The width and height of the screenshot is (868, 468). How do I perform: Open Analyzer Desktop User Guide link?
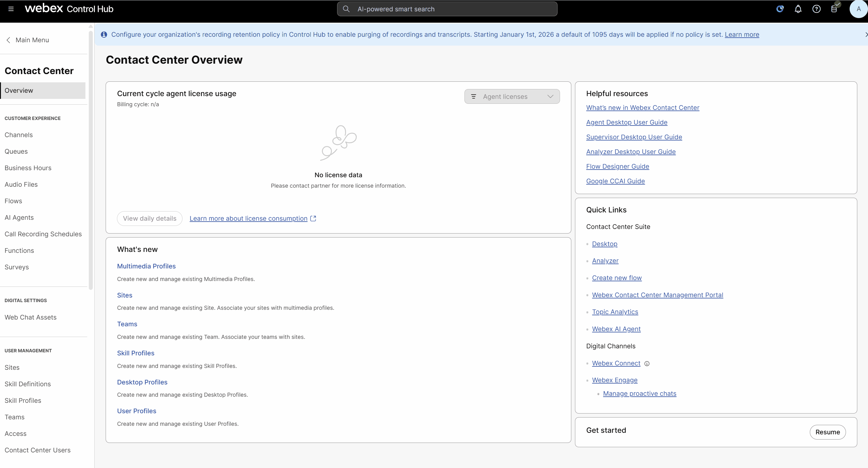(x=631, y=152)
